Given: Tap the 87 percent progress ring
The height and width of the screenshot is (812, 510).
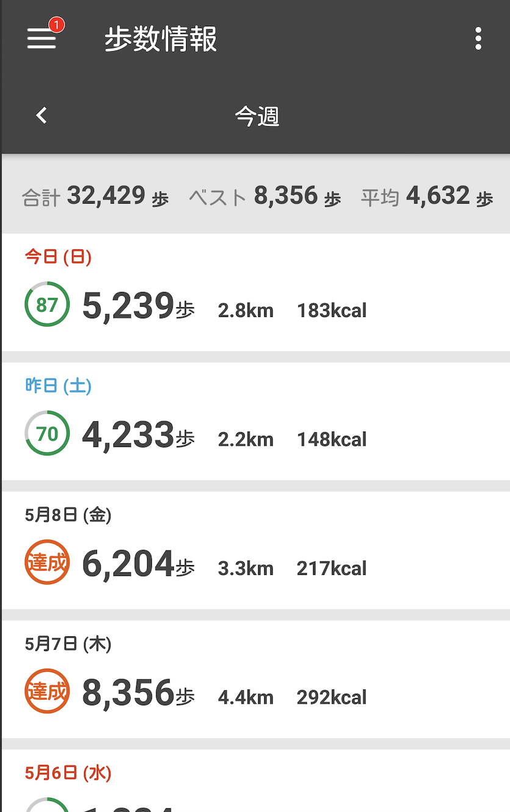Looking at the screenshot, I should (x=47, y=304).
